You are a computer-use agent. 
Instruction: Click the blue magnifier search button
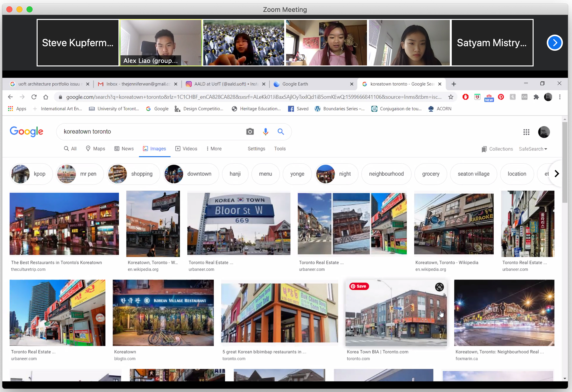(281, 132)
